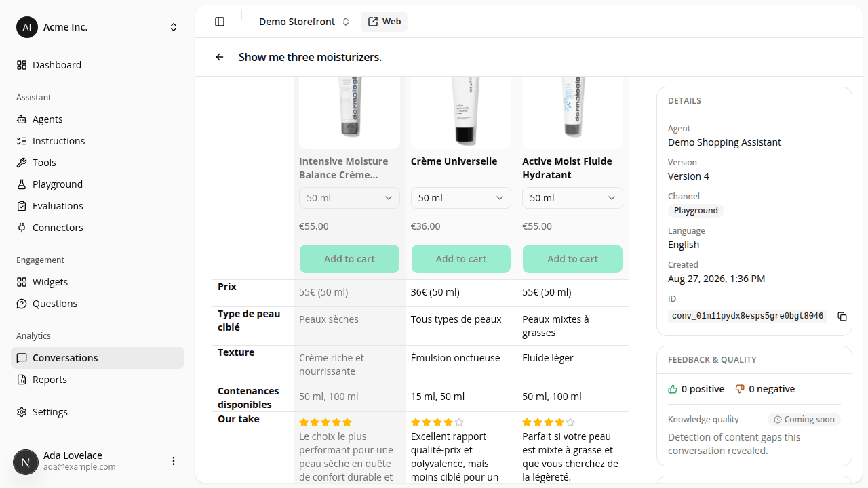The width and height of the screenshot is (868, 488).
Task: Click the "Version 4" value in Details
Action: point(688,176)
